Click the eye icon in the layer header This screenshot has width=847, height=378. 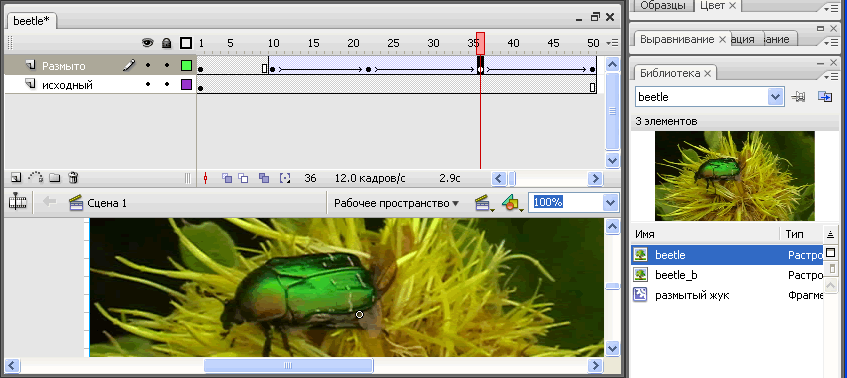click(x=147, y=43)
